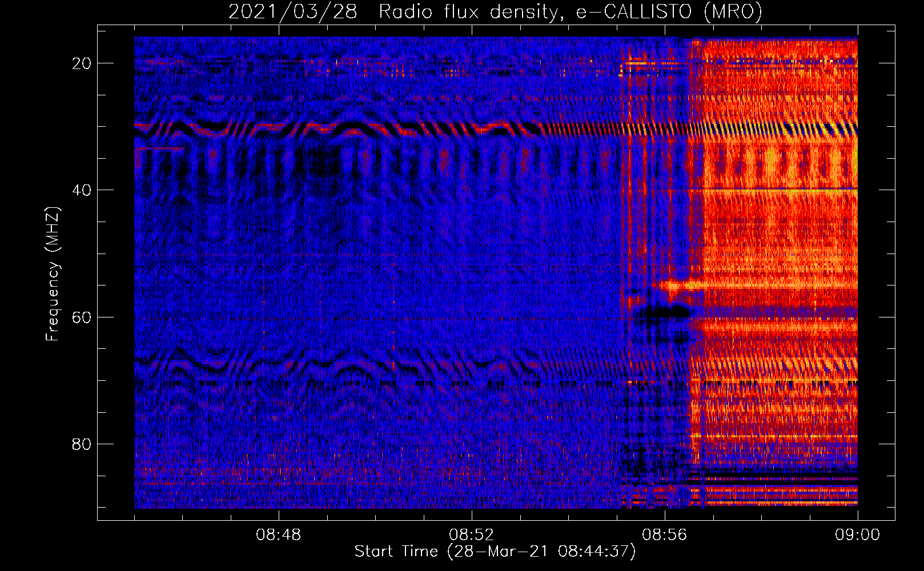Click the 40 MHz frequency tick label
The image size is (924, 571).
(x=82, y=190)
